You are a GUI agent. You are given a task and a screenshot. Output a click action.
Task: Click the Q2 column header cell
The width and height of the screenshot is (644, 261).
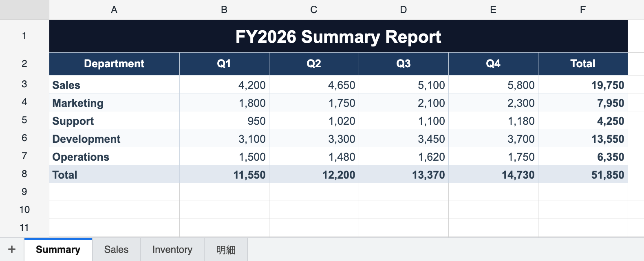tap(314, 64)
